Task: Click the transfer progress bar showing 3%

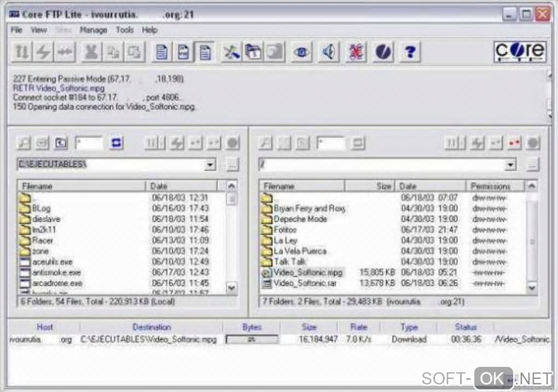Action: [x=252, y=340]
